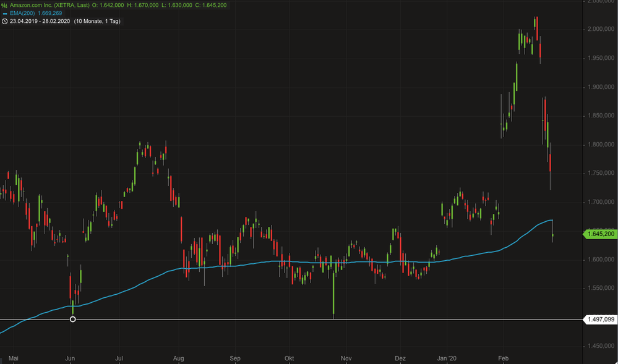This screenshot has width=618, height=364.
Task: Select the white circle handle on the horizontal line
Action: pos(73,319)
